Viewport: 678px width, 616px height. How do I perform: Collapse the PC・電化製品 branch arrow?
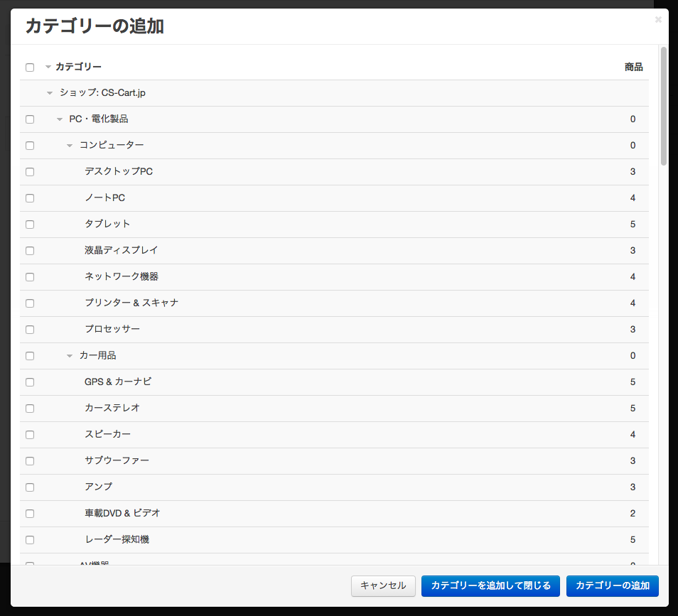click(60, 119)
